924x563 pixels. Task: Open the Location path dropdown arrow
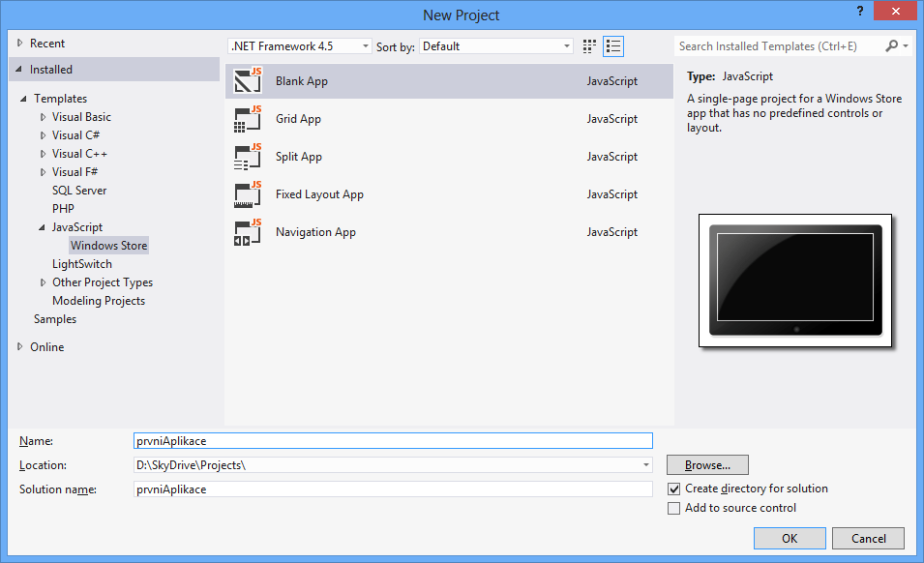(x=646, y=464)
